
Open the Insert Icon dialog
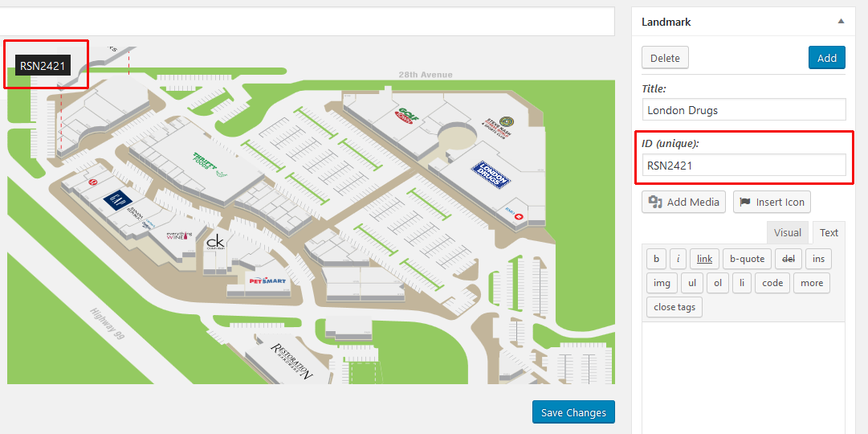click(x=772, y=202)
